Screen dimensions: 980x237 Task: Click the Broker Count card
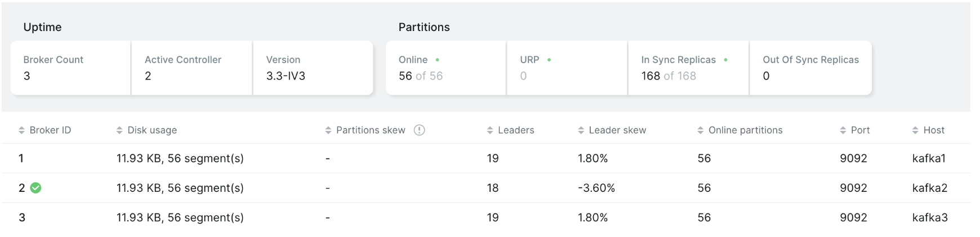pyautogui.click(x=70, y=68)
